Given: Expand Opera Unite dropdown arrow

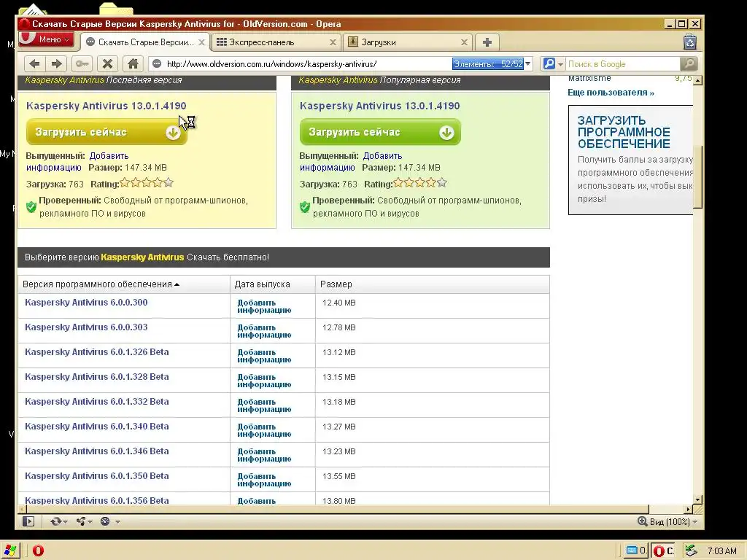Looking at the screenshot, I should point(90,522).
